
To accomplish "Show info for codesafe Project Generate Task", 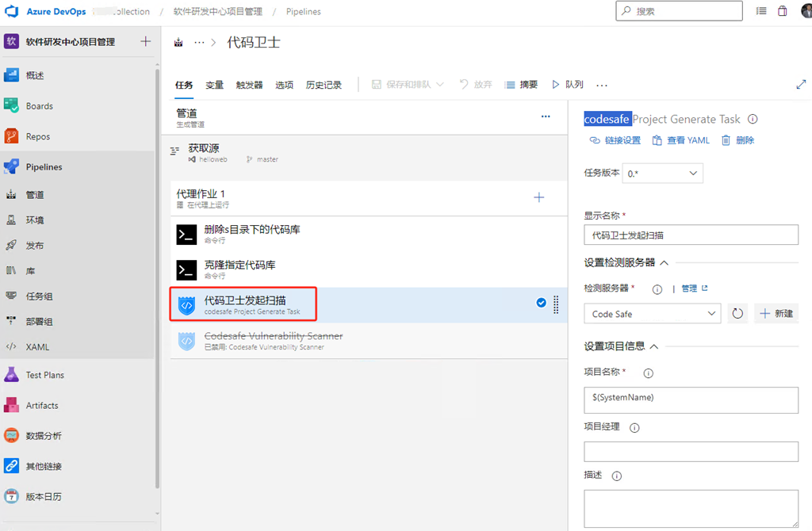I will [x=753, y=119].
